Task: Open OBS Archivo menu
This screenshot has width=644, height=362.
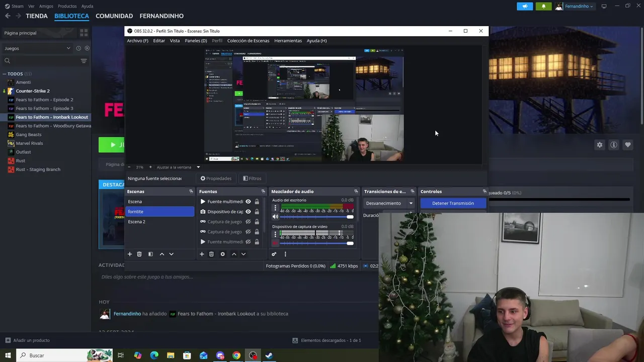Action: [137, 41]
